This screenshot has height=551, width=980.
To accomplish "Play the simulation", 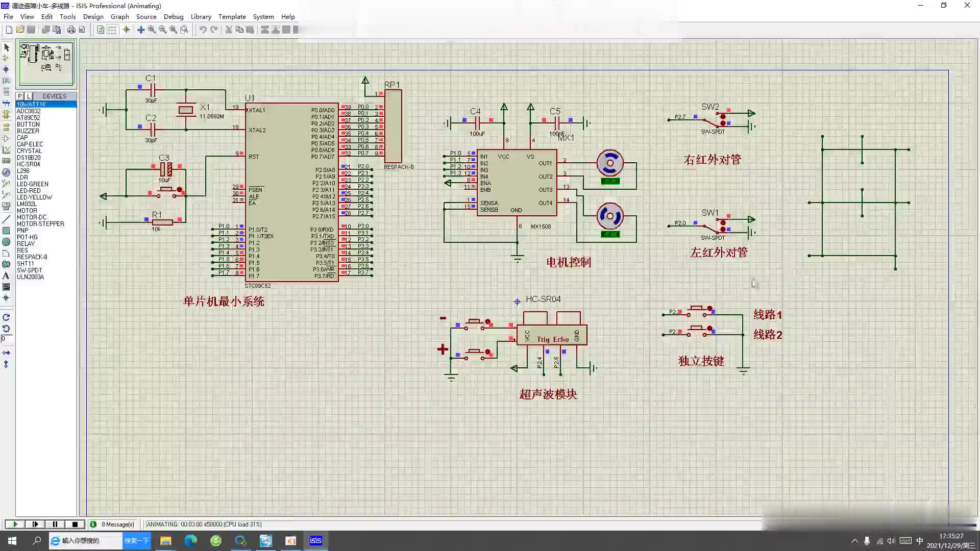I will pyautogui.click(x=15, y=524).
